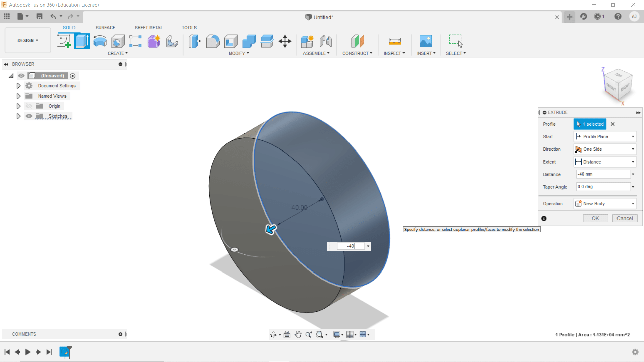Viewport: 644px width, 362px height.
Task: Click OK in the Extrude dialog
Action: [595, 218]
